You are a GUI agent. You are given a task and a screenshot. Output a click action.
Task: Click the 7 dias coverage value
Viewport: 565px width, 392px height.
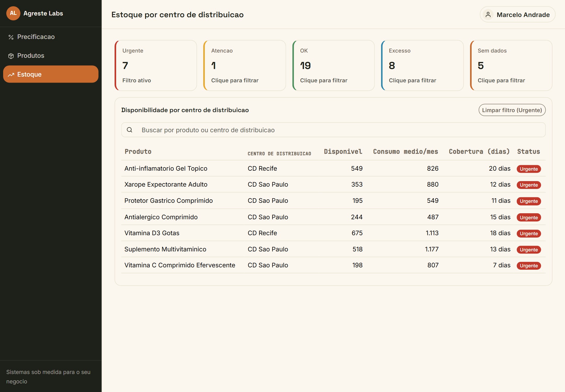pos(502,265)
